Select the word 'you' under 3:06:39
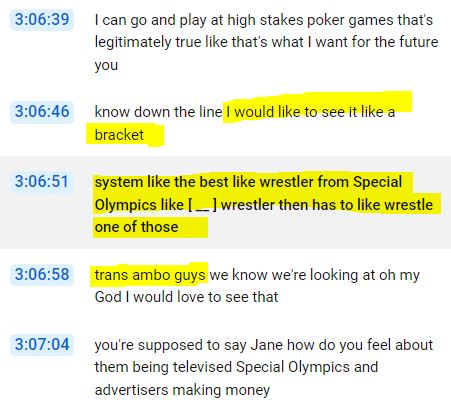This screenshot has width=451, height=416. 106,65
